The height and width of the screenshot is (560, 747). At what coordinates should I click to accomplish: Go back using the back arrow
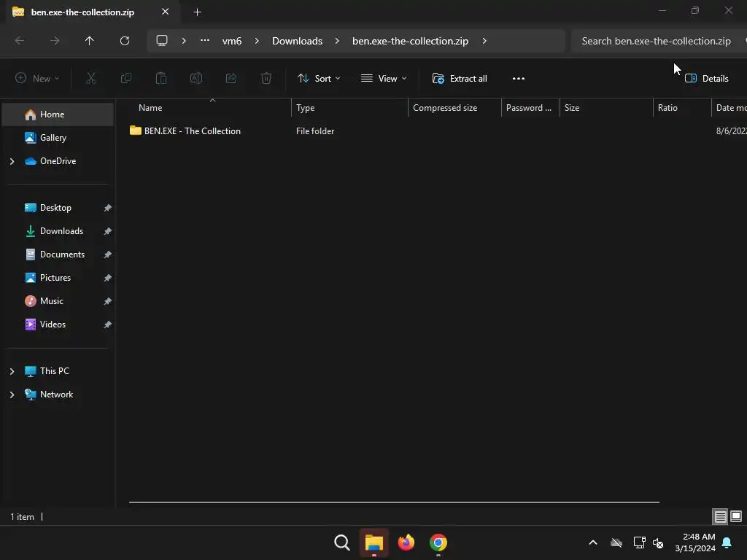20,41
